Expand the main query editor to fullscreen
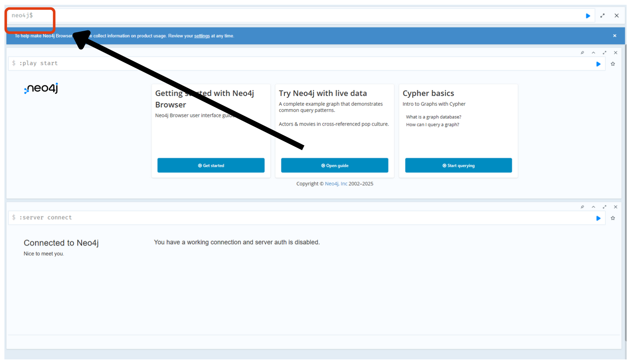Image resolution: width=632 pixels, height=364 pixels. tap(602, 16)
